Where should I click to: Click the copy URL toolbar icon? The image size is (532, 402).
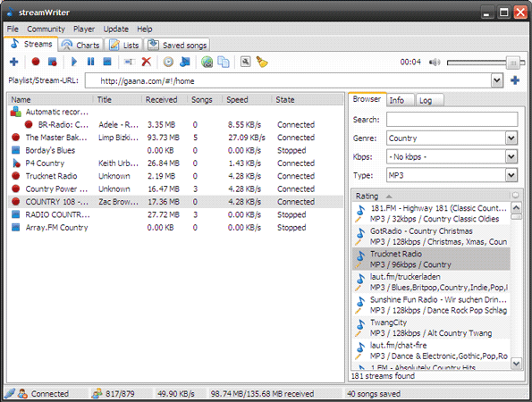click(224, 62)
